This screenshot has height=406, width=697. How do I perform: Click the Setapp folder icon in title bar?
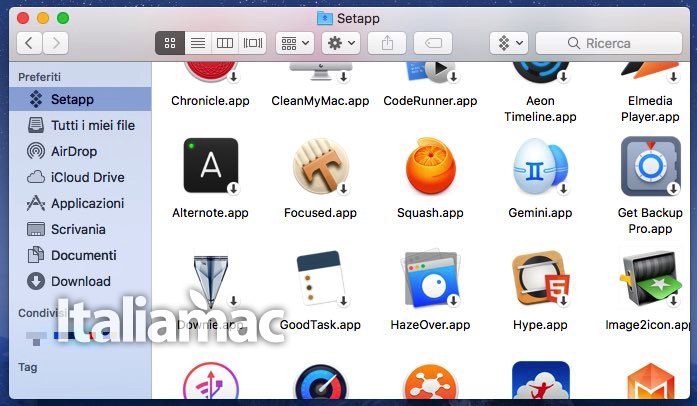[325, 18]
